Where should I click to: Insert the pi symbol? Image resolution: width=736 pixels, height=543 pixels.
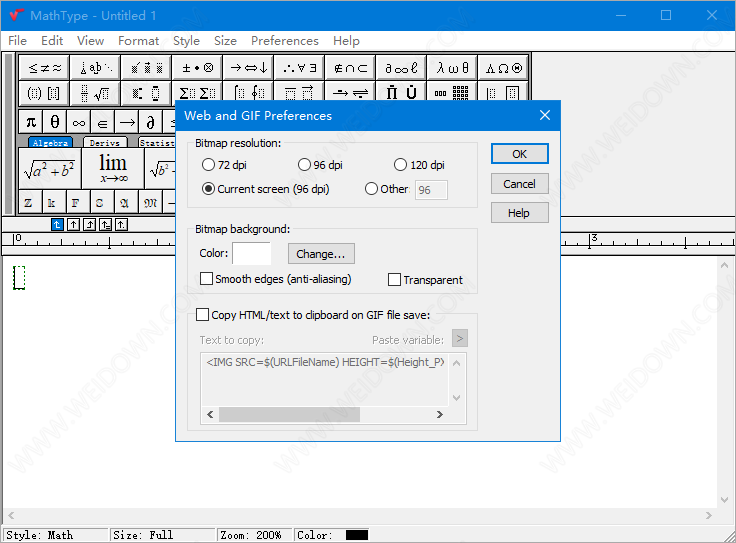coord(31,122)
